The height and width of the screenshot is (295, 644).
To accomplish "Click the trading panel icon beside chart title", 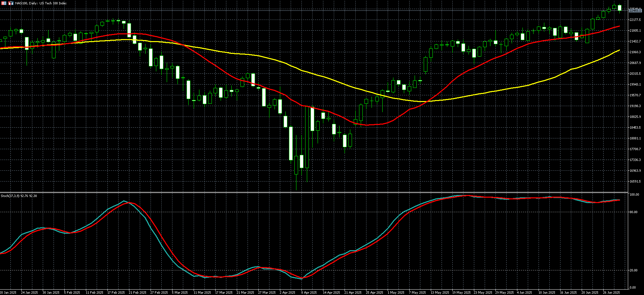I will 11,3.
